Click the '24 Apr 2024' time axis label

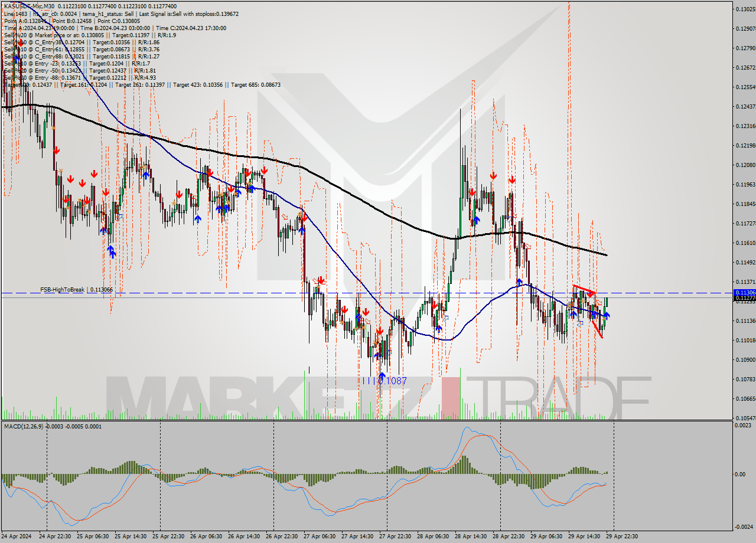17,537
